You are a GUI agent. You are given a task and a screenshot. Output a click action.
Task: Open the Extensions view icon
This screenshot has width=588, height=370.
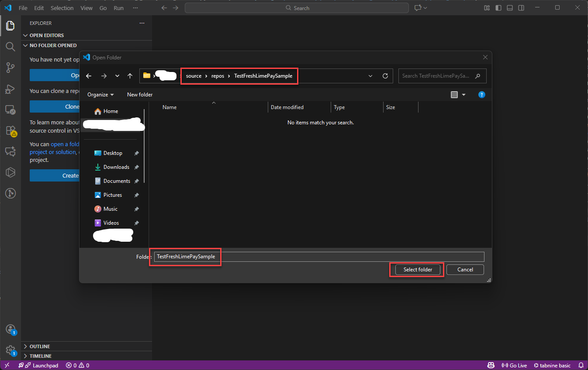click(10, 130)
